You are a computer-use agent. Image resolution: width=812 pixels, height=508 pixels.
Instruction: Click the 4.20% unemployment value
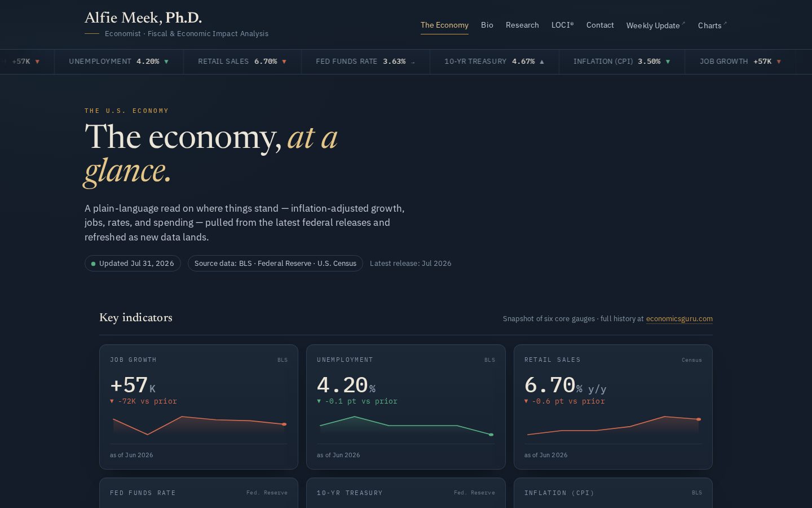pos(346,386)
